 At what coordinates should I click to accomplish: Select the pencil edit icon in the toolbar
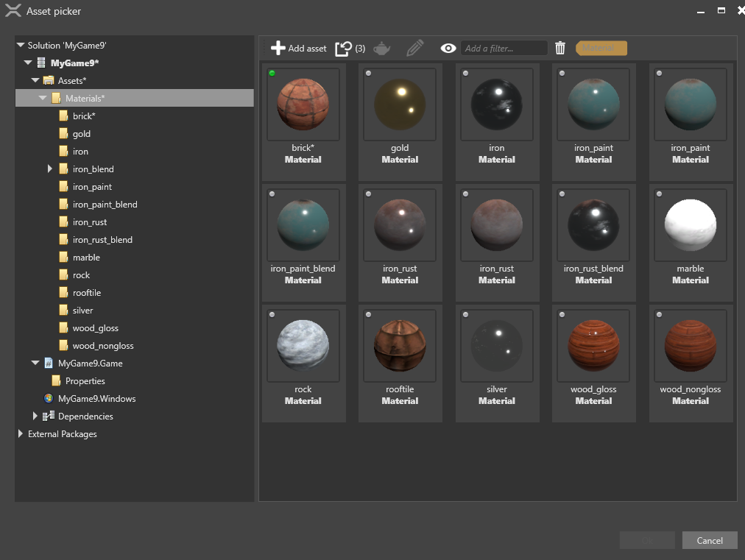point(414,48)
